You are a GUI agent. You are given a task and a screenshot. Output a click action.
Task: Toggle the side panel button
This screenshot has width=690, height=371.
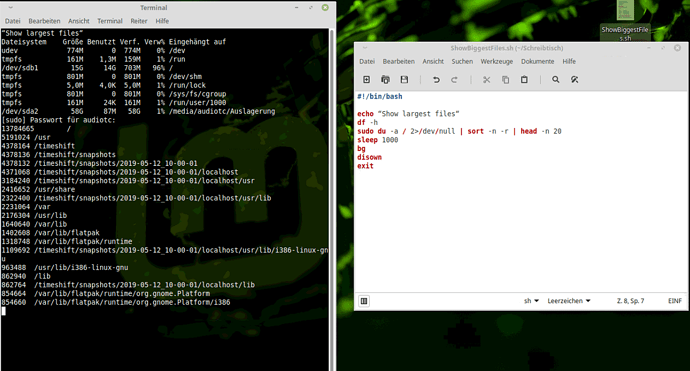click(x=364, y=301)
